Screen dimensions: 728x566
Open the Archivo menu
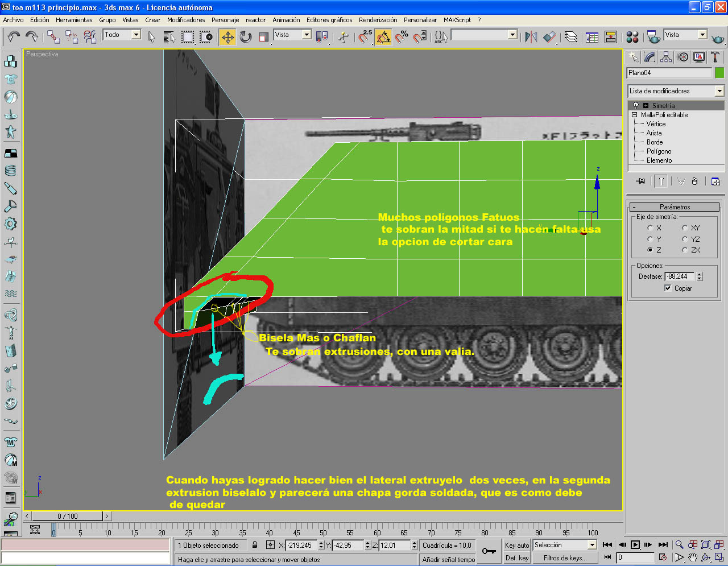click(x=14, y=20)
